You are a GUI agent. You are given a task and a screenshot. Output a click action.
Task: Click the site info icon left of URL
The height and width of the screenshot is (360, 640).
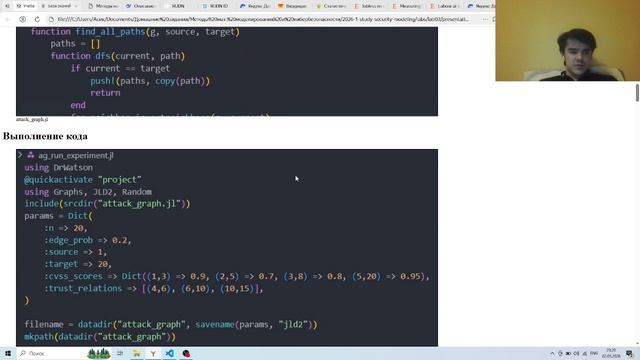[x=51, y=19]
